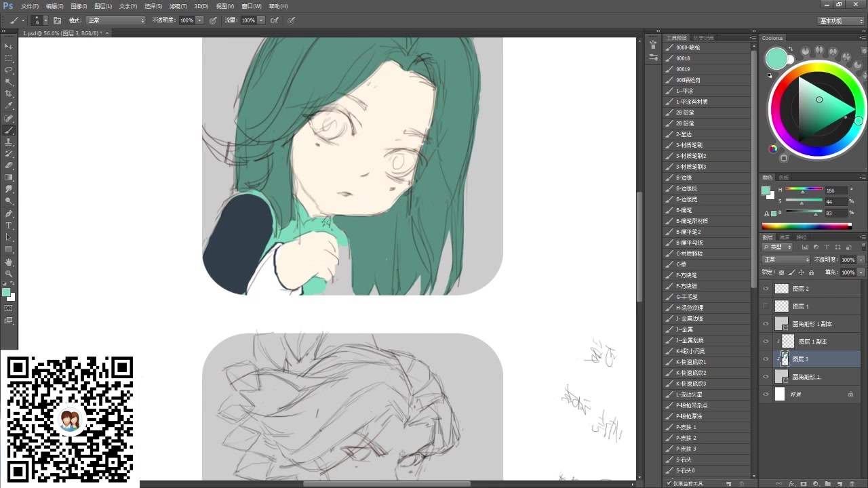Select the Eyedropper tool
Screen dimensions: 868x488
pyautogui.click(x=9, y=106)
